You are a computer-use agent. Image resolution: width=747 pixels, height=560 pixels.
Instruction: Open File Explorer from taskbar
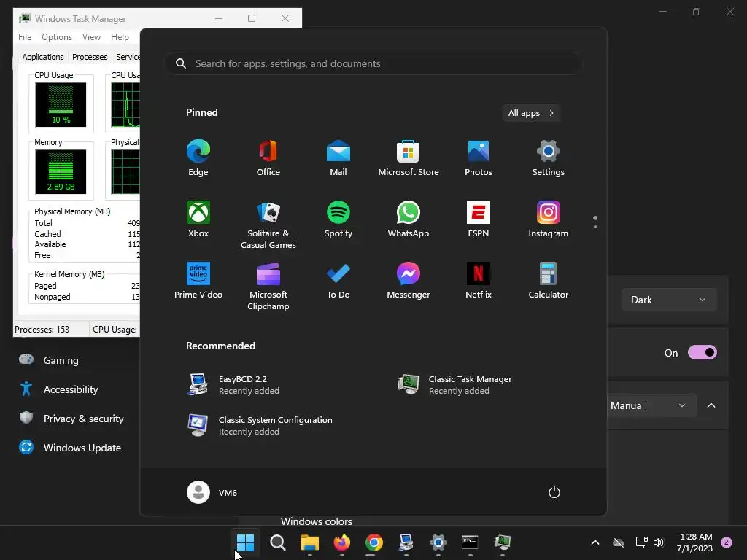tap(309, 542)
